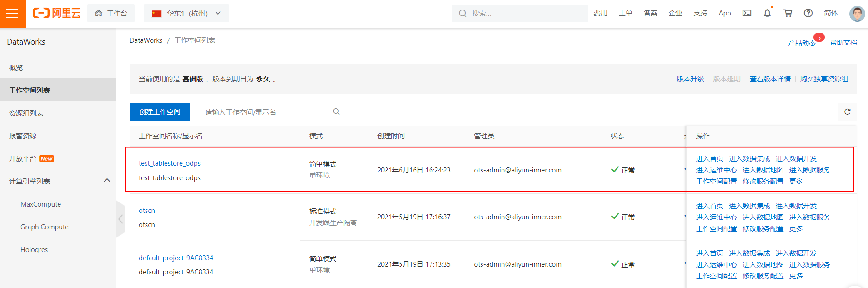Open the Cloud Shell terminal icon
868x288 pixels.
[x=747, y=13]
